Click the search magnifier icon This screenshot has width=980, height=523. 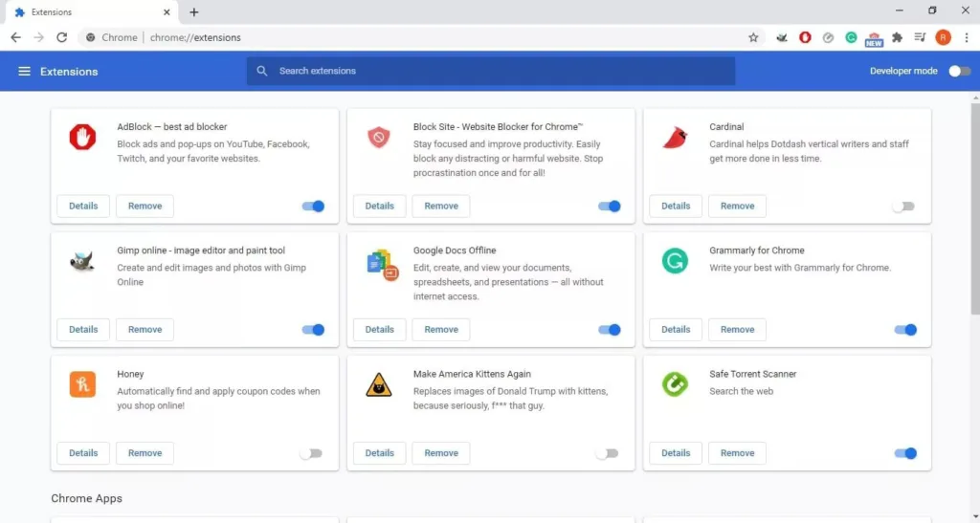262,71
